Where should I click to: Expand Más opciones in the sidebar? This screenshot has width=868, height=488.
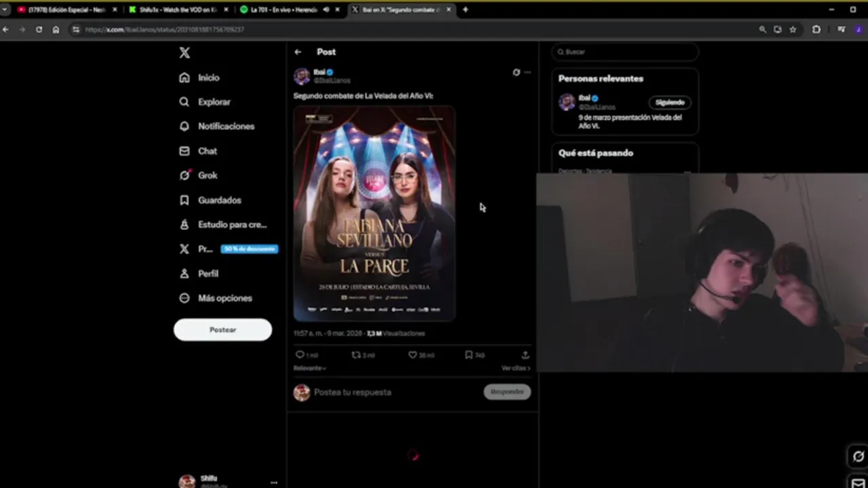pyautogui.click(x=216, y=298)
